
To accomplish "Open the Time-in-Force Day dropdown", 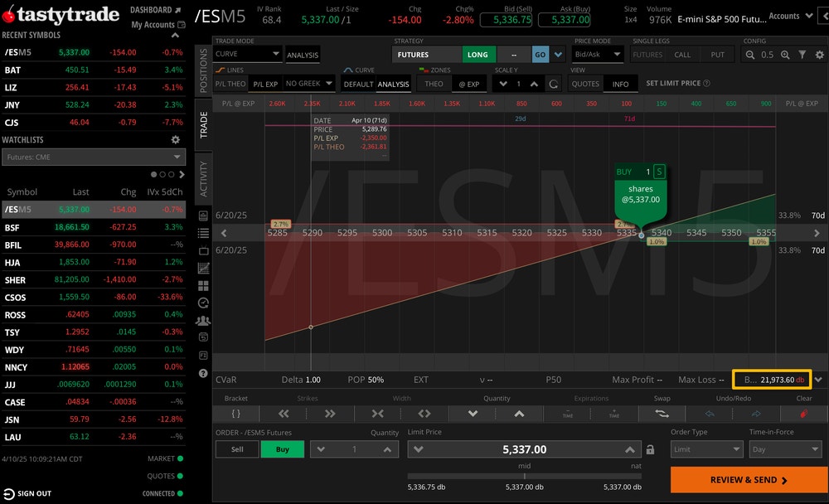I will click(785, 449).
